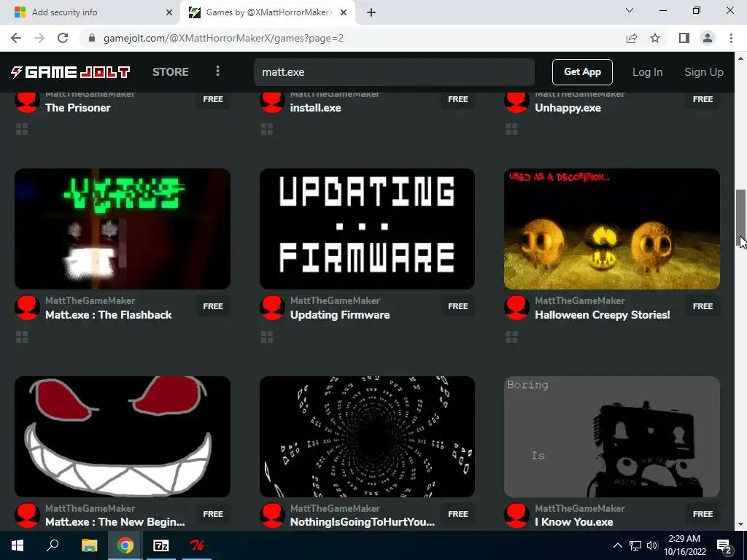
Task: Open the NothingIsGoingToHurtYou... spiral thumbnail
Action: 367,437
